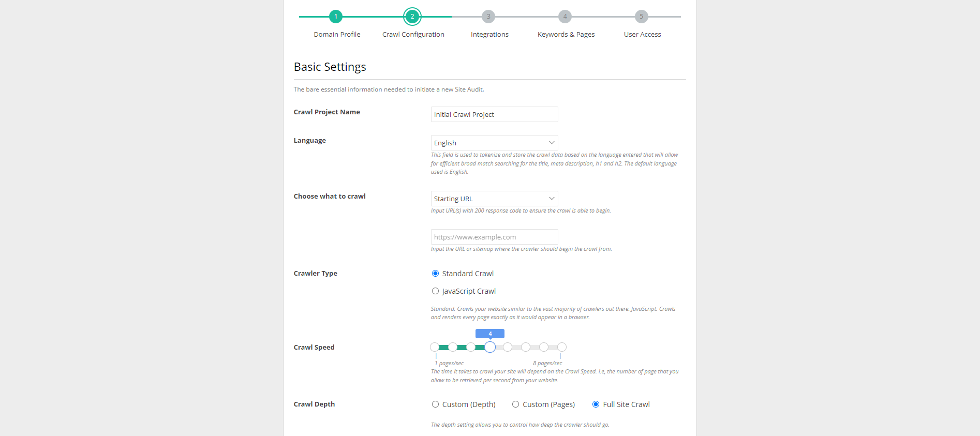Click step 1 Domain Profile circle
Image resolution: width=980 pixels, height=436 pixels.
pos(336,17)
